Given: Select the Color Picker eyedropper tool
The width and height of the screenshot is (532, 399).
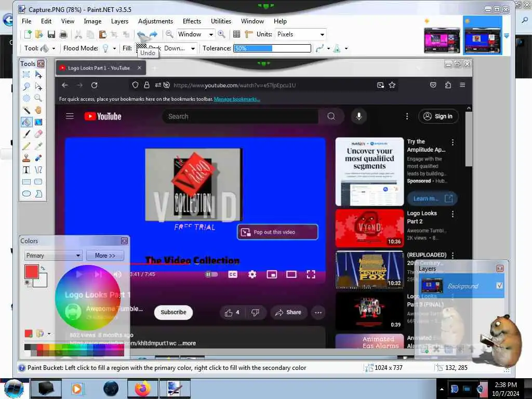Looking at the screenshot, I should pos(38,146).
